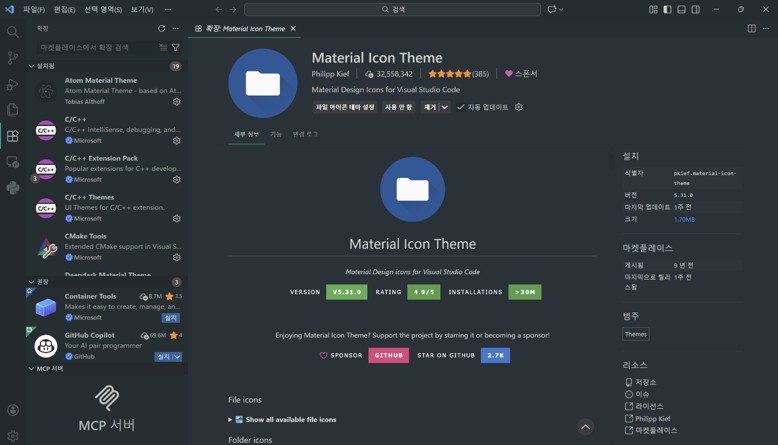This screenshot has height=445, width=778.
Task: Click the filter extensions funnel icon
Action: (176, 47)
